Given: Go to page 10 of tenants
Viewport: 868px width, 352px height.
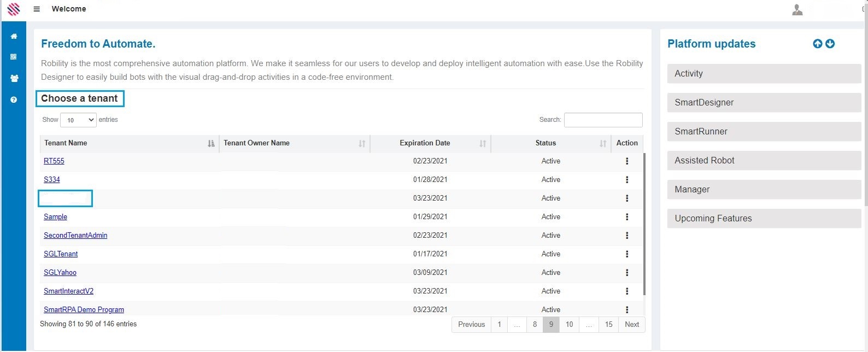Looking at the screenshot, I should pyautogui.click(x=569, y=325).
